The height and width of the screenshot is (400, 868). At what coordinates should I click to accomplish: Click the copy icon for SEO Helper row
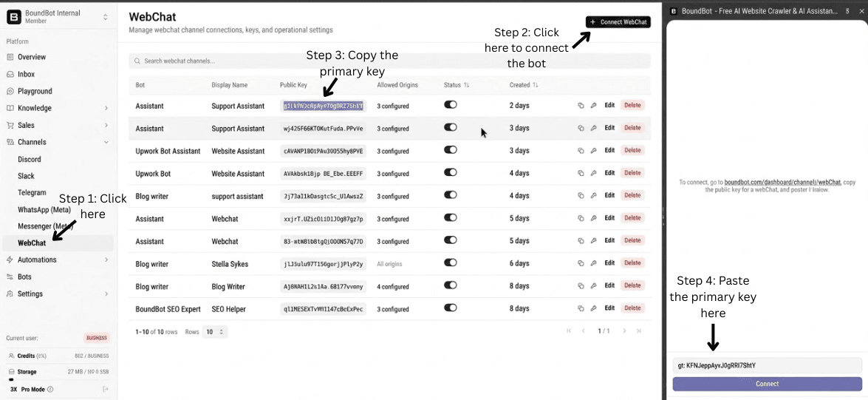[x=581, y=308]
